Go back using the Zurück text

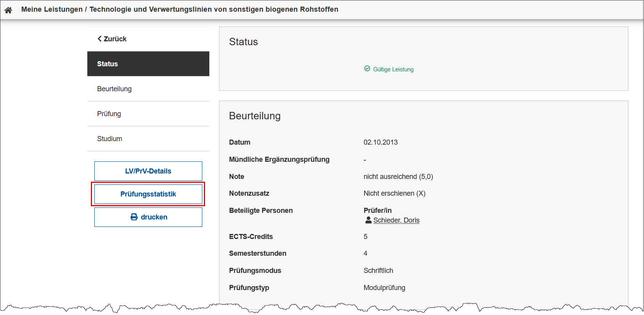tap(115, 39)
